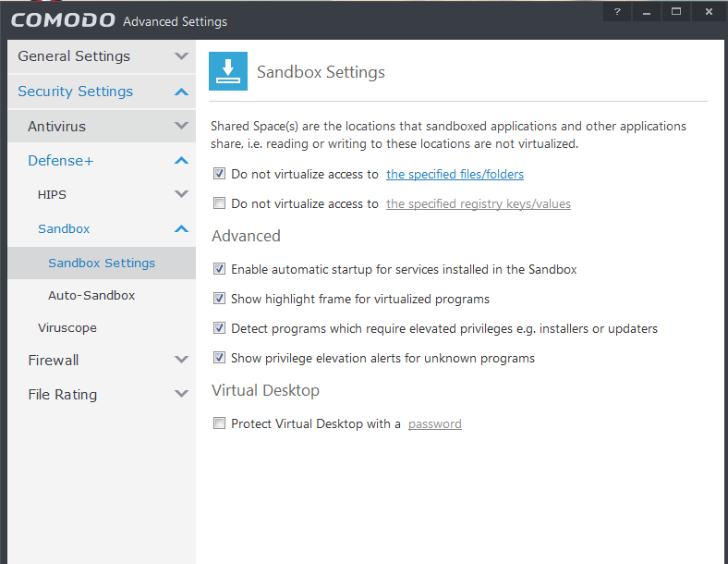The height and width of the screenshot is (564, 728).
Task: Expand the File Rating section
Action: [181, 394]
